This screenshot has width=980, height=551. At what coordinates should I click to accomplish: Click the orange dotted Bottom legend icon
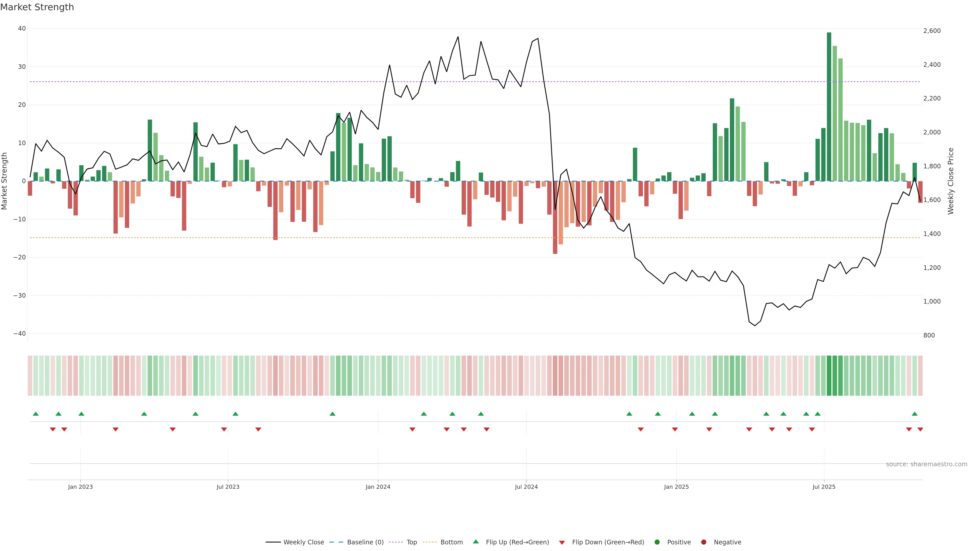(x=430, y=542)
